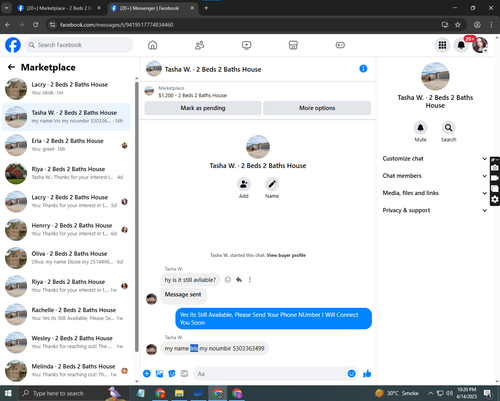Show hidden system tray icons chevron
The image size is (500, 401).
coord(430,393)
